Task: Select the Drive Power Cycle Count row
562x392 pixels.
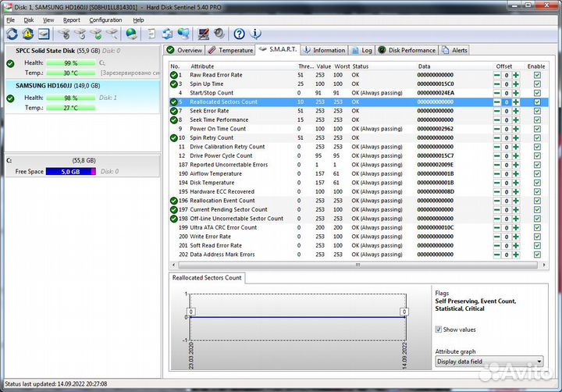Action: pyautogui.click(x=358, y=155)
